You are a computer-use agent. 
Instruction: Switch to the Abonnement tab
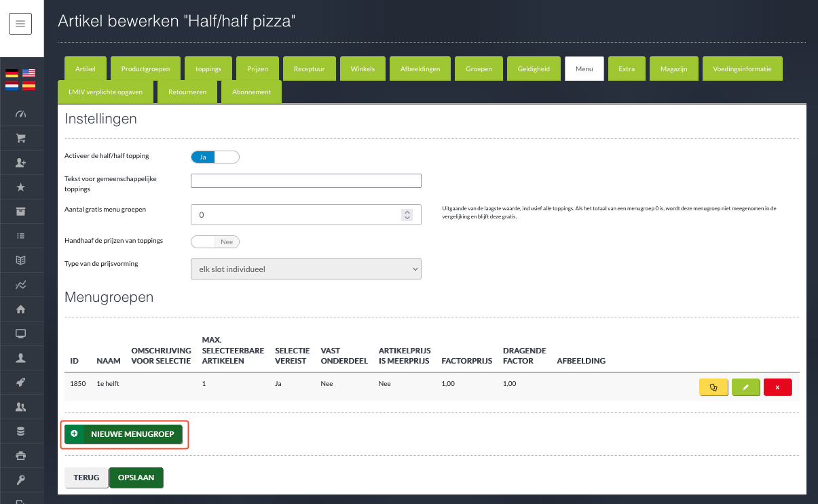click(x=251, y=92)
